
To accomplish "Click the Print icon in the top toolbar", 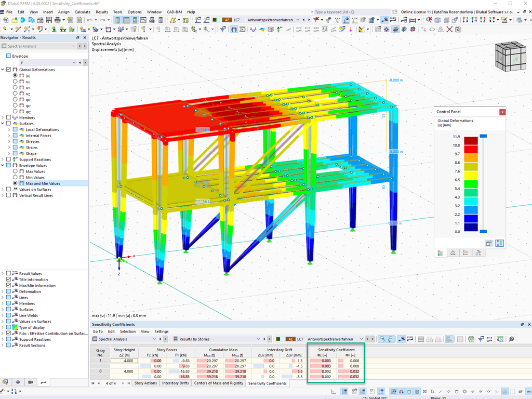I will tap(58, 20).
